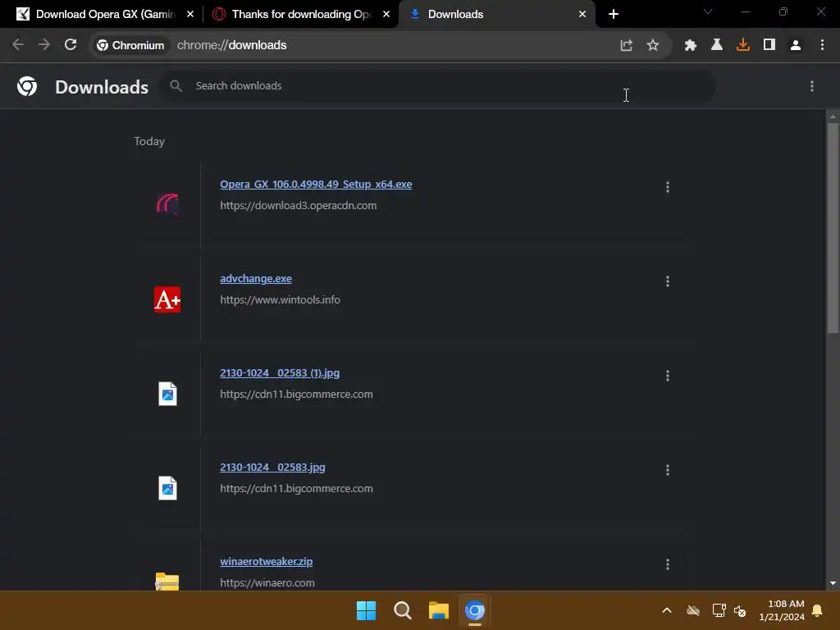840x630 pixels.
Task: Open the 2130-1024__02583.jpg link
Action: [x=272, y=467]
